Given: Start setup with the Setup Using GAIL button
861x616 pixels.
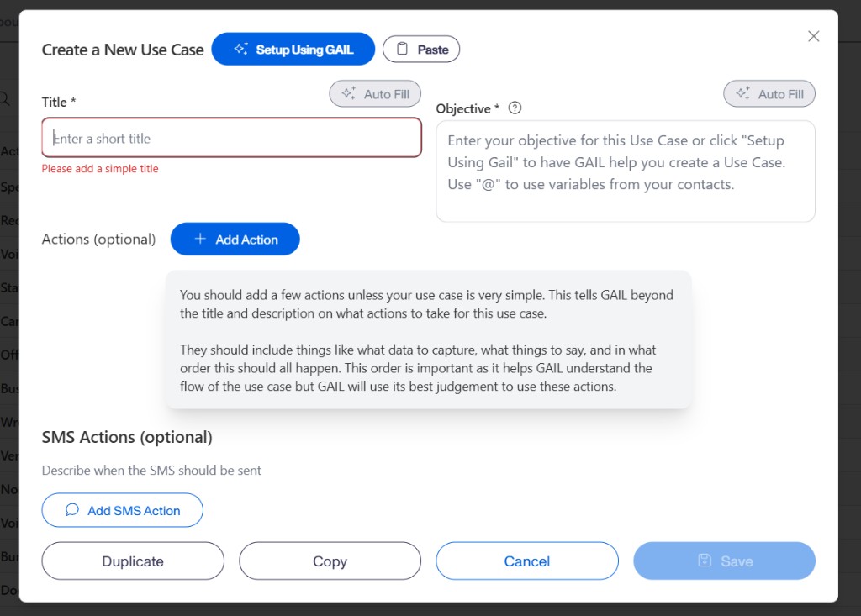Looking at the screenshot, I should coord(293,49).
